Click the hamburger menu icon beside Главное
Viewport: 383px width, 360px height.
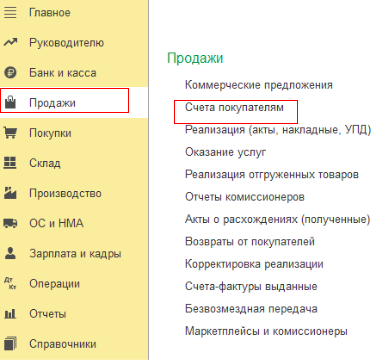tap(10, 13)
